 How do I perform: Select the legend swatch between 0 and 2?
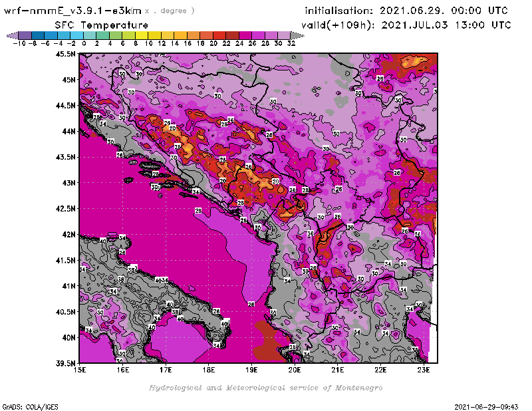[x=90, y=35]
